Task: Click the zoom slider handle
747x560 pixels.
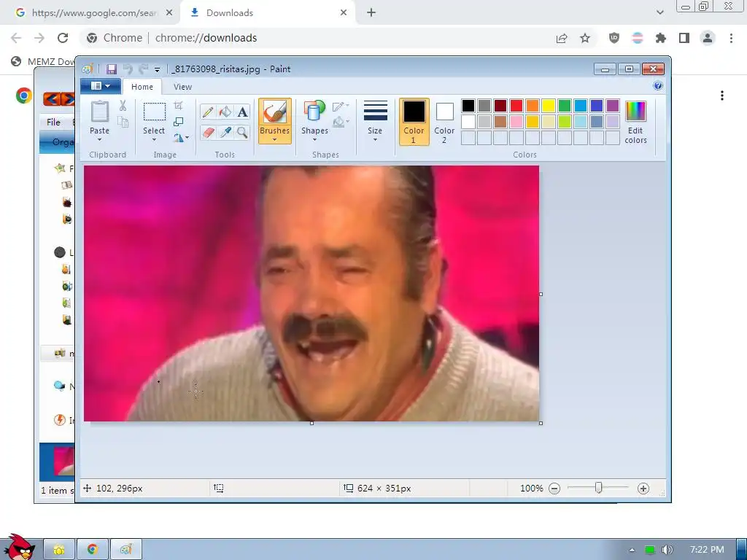Action: pyautogui.click(x=599, y=488)
